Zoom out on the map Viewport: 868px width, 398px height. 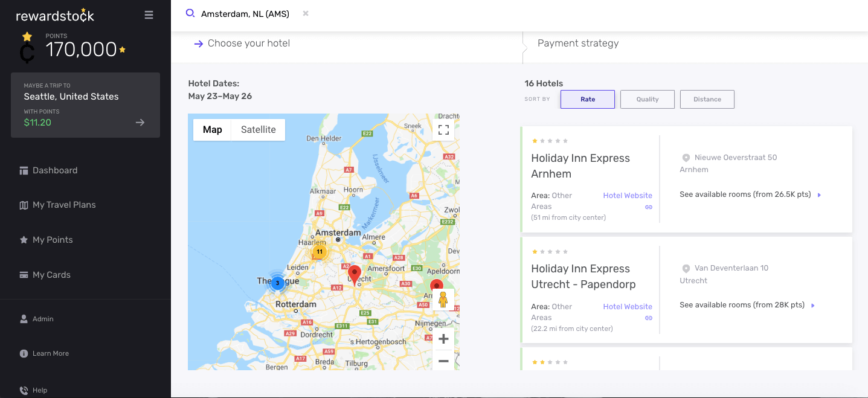tap(443, 361)
